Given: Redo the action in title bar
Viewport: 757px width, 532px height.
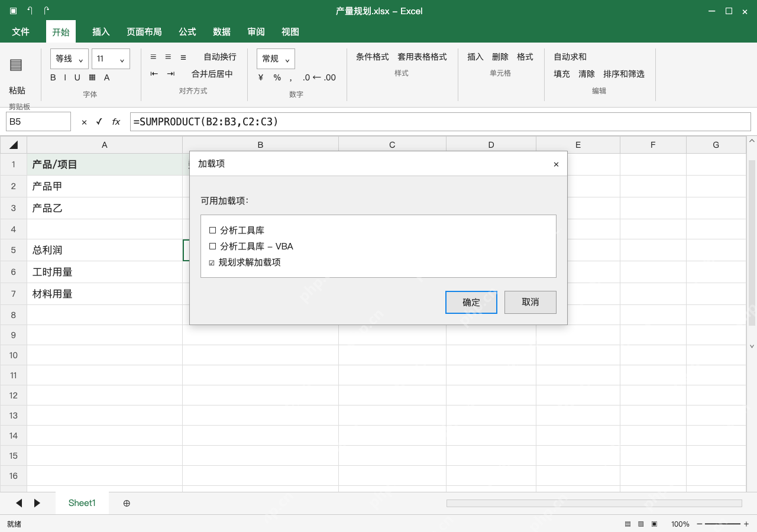Looking at the screenshot, I should click(47, 11).
